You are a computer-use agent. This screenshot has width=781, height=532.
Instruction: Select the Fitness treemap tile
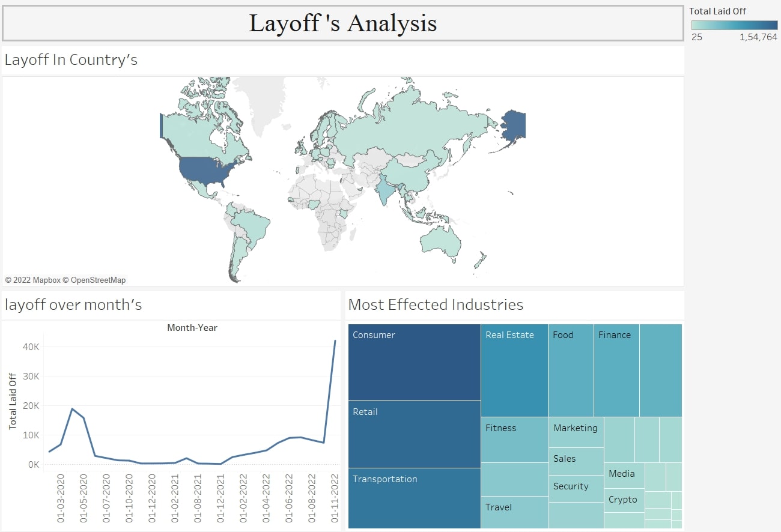(514, 440)
